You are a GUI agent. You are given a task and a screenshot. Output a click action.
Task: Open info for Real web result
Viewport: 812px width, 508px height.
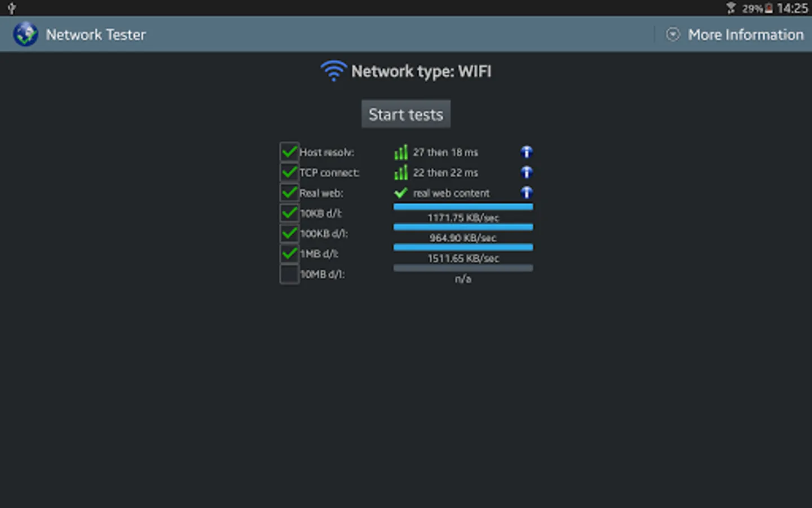(527, 192)
